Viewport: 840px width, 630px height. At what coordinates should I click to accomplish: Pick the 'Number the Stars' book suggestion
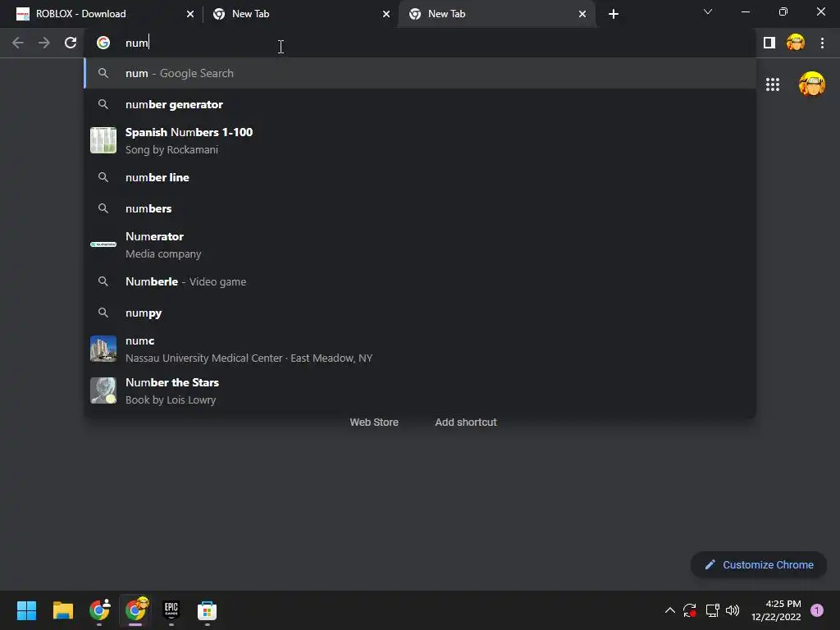420,391
